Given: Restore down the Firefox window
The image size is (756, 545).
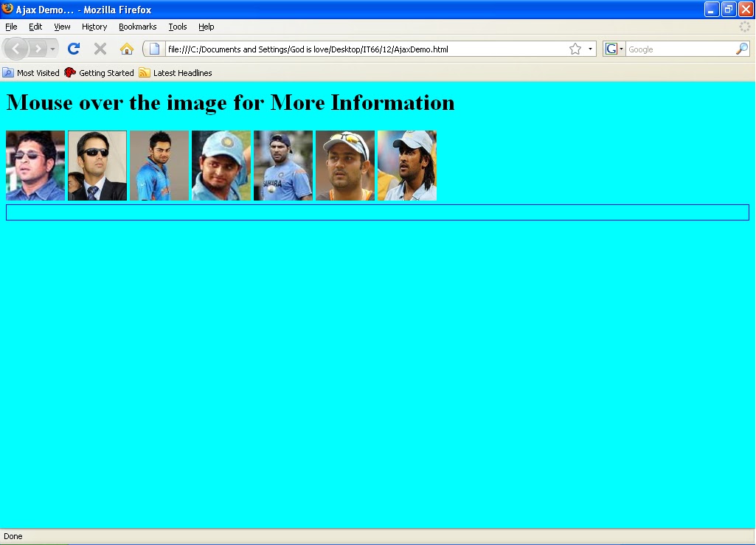Looking at the screenshot, I should tap(729, 9).
